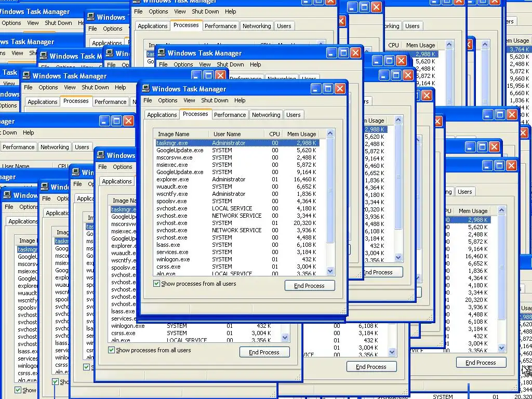The height and width of the screenshot is (399, 532).
Task: Click End Process next to the winlogon.exe SYSTEM 432 K row
Action: click(264, 352)
